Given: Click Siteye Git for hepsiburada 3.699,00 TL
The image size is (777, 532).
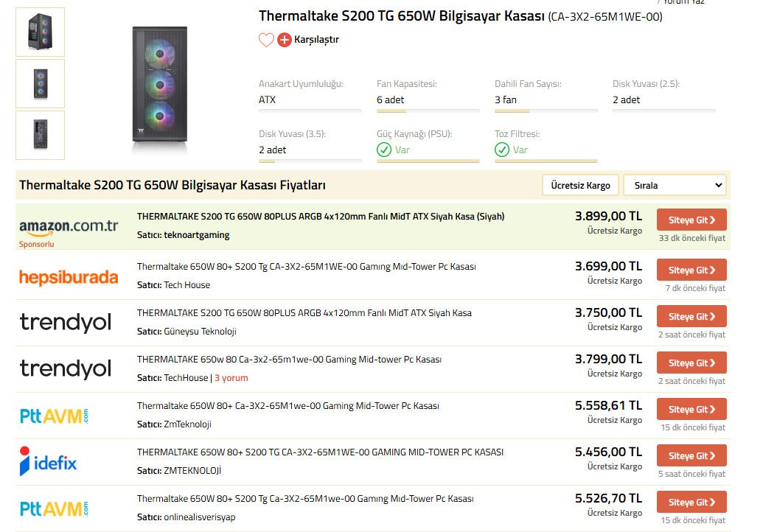Looking at the screenshot, I should (691, 270).
